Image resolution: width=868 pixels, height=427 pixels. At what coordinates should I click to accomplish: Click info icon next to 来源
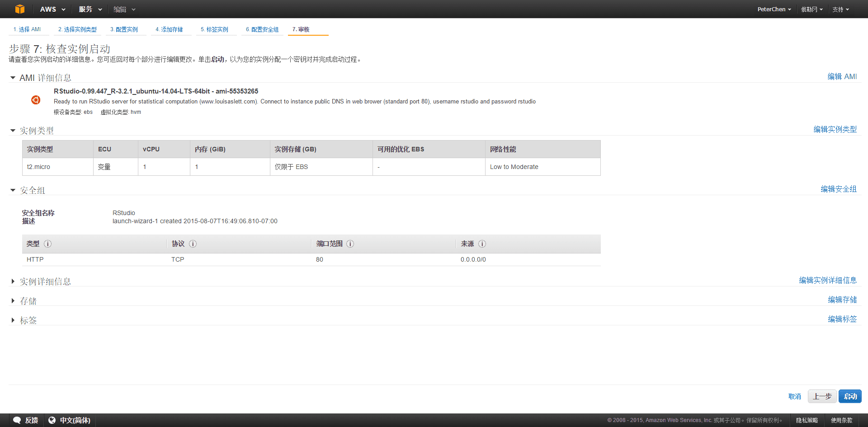point(482,244)
